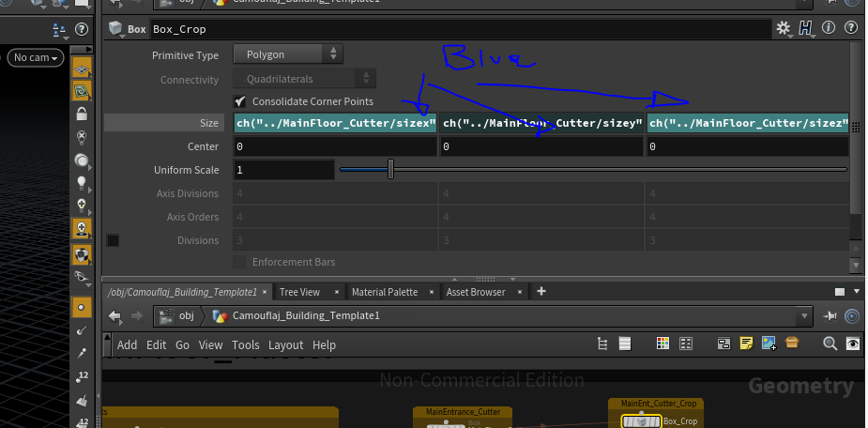The width and height of the screenshot is (868, 428).
Task: Click the Center X value field
Action: 335,146
